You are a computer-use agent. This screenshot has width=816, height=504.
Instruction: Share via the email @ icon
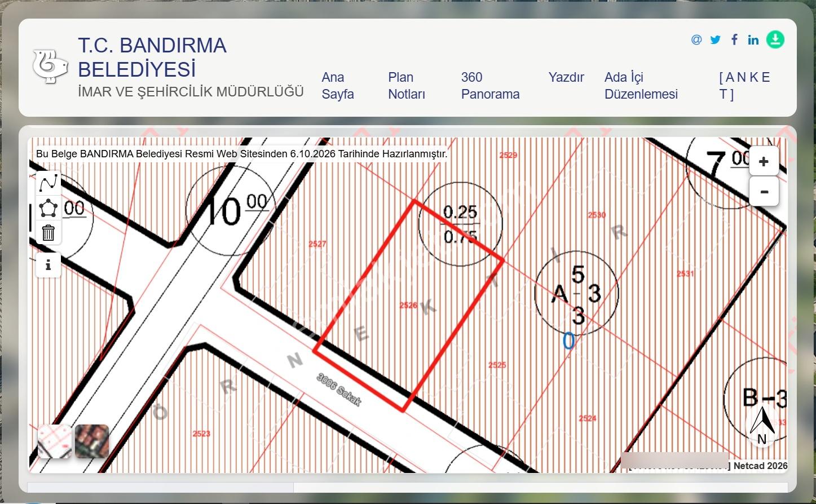(x=696, y=39)
